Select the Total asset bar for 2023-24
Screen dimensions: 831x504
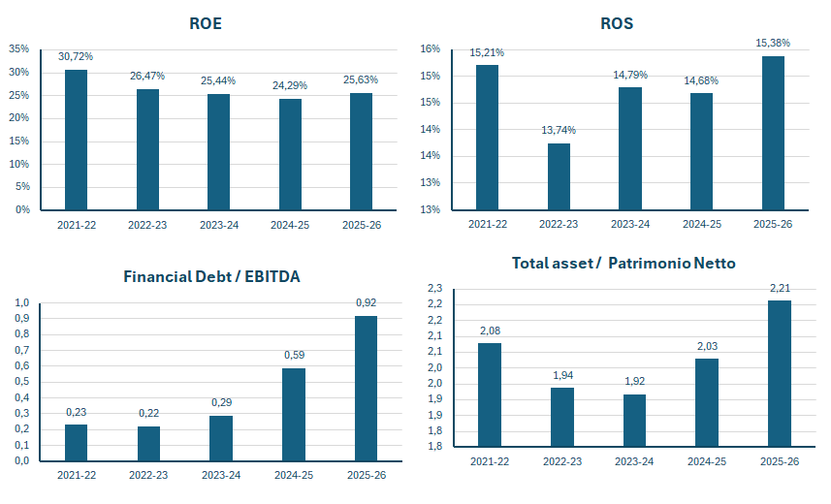[x=634, y=421]
